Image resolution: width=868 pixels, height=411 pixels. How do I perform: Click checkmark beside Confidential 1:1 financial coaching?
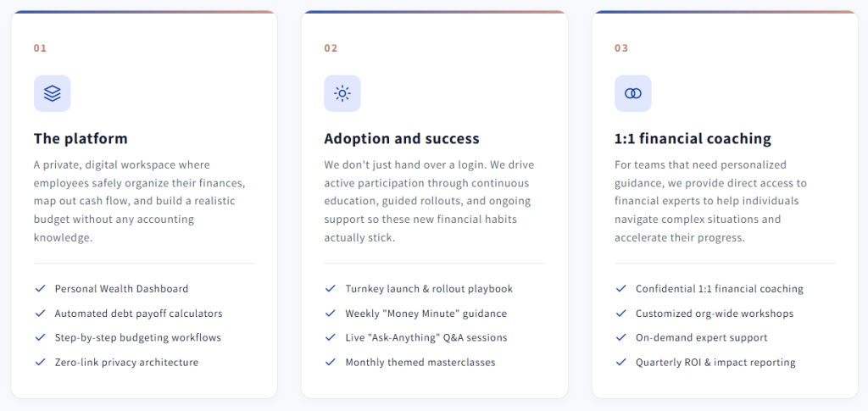tap(621, 289)
